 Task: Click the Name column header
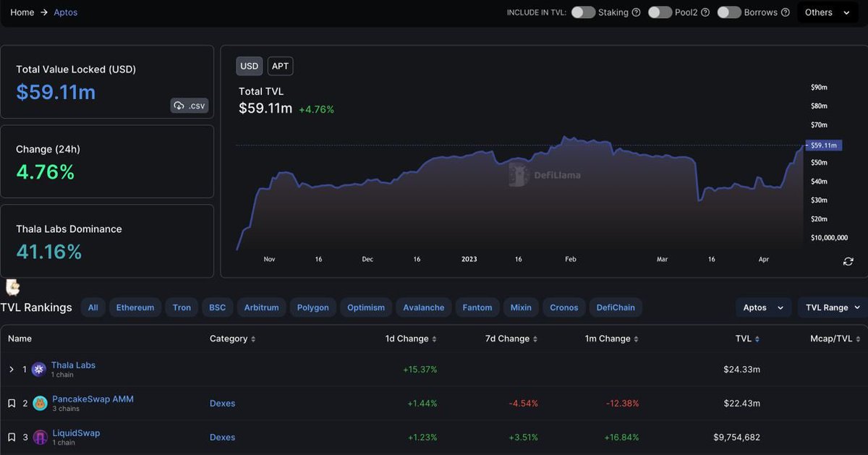(20, 339)
